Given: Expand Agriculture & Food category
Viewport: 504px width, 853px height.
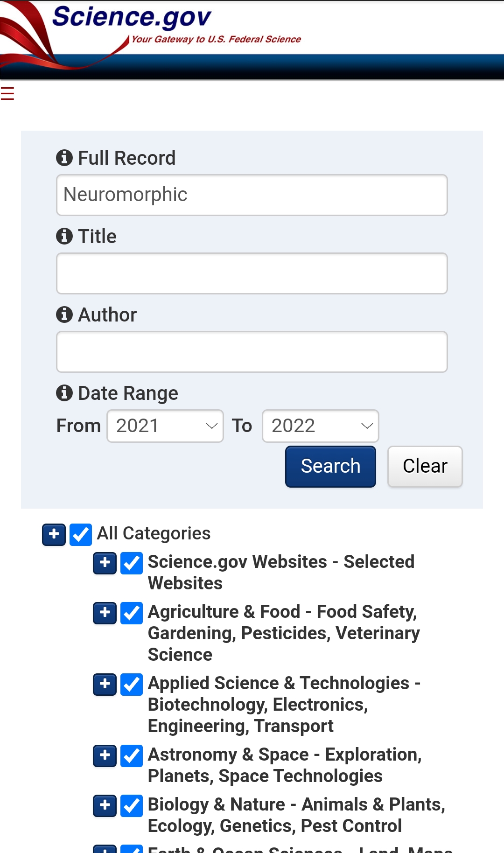Looking at the screenshot, I should 105,613.
